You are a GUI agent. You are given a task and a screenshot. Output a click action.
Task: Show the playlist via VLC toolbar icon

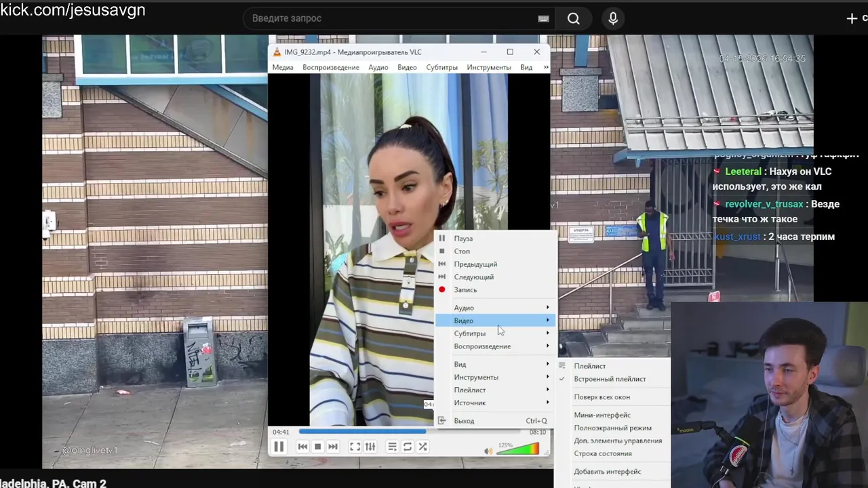click(x=392, y=447)
